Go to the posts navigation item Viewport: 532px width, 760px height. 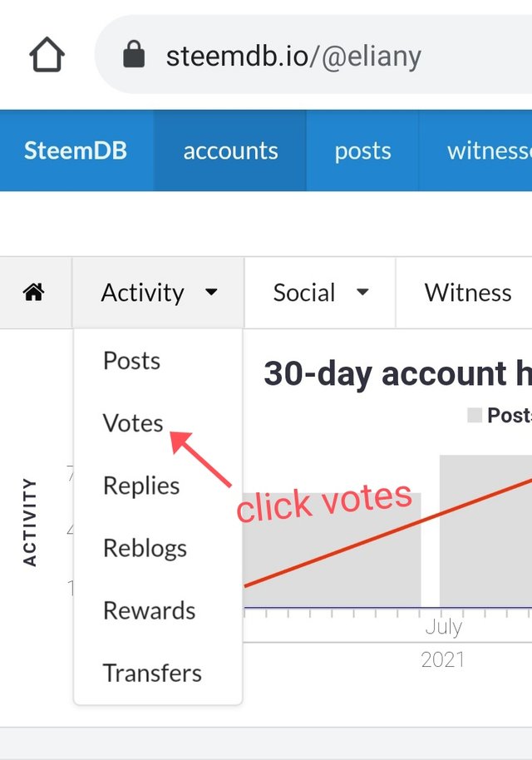[362, 151]
